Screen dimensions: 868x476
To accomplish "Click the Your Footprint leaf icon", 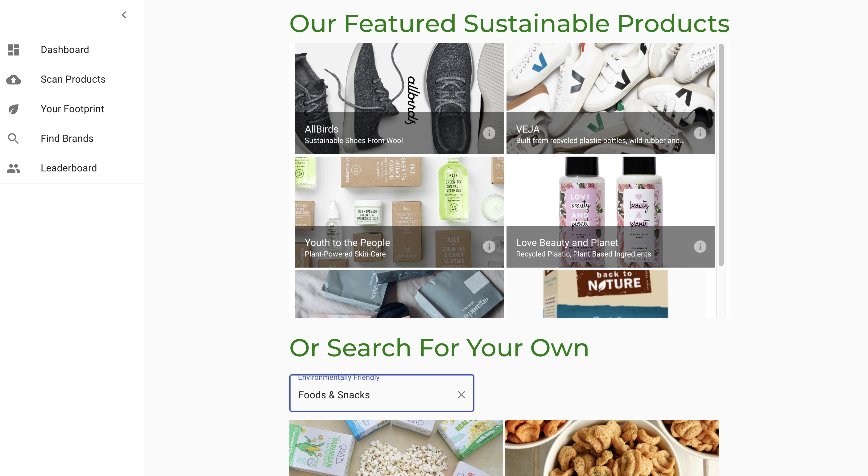I will [x=14, y=109].
